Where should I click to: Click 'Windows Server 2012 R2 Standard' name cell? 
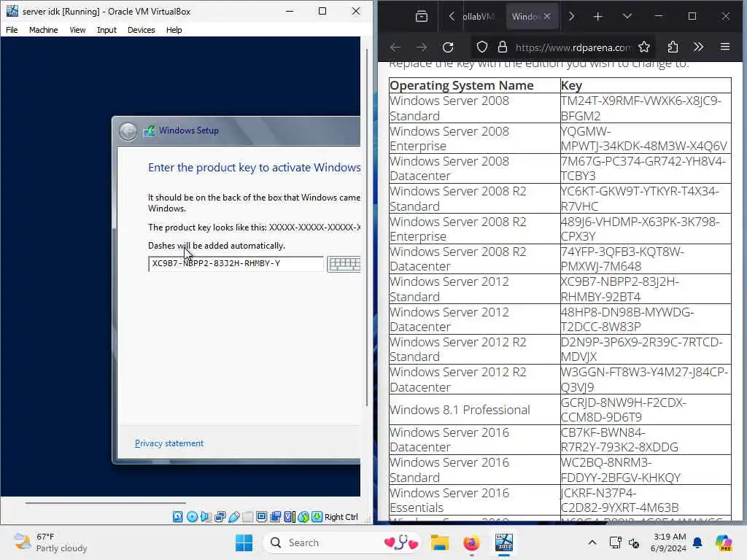474,349
